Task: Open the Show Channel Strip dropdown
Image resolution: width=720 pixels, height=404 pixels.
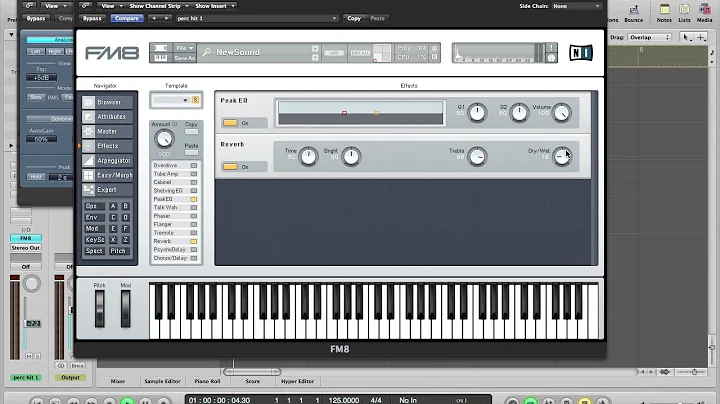Action: (x=159, y=6)
